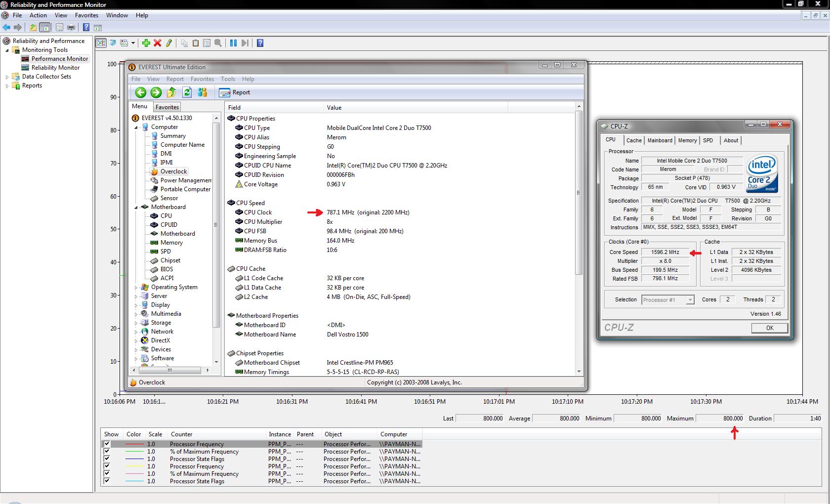The width and height of the screenshot is (830, 504).
Task: Open the Processor #1 selection dropdown in CPU-Z
Action: pos(690,300)
